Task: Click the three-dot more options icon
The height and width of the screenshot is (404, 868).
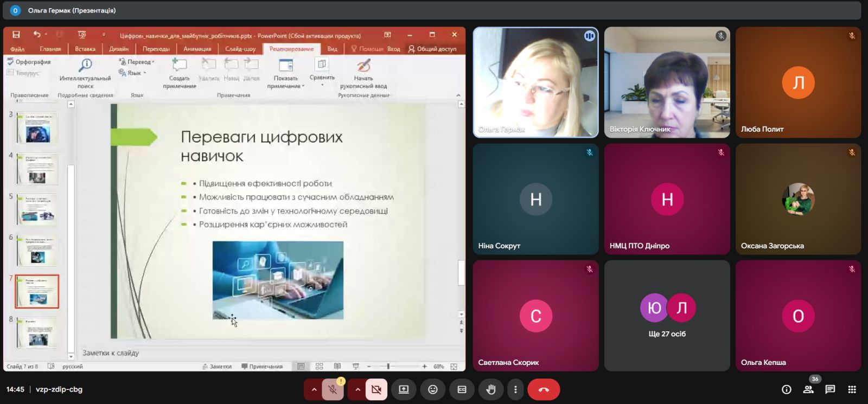Action: [x=515, y=389]
